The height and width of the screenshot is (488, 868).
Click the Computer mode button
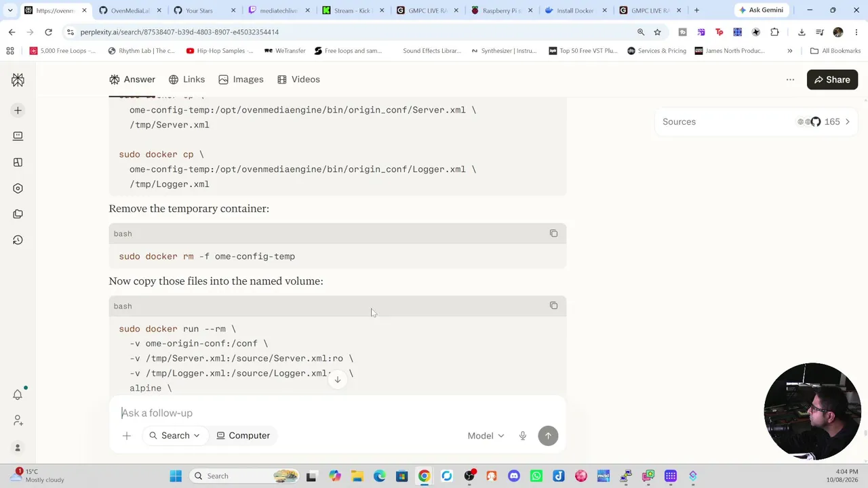coord(243,436)
